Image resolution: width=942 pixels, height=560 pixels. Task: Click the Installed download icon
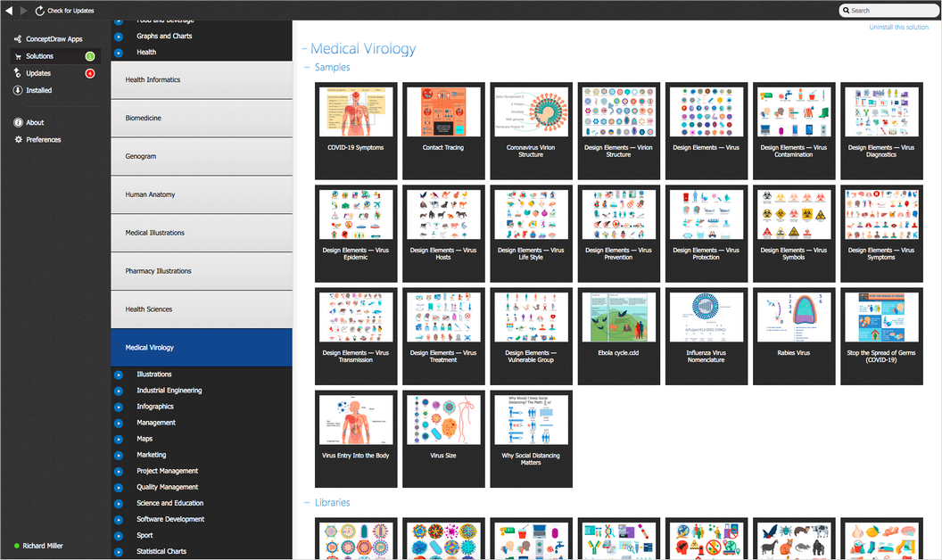18,90
